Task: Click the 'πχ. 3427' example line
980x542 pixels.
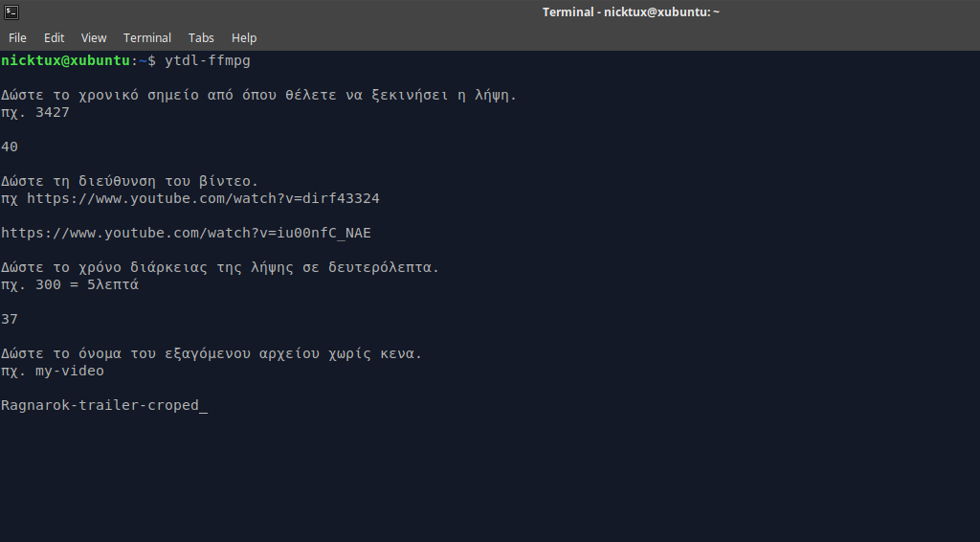Action: pyautogui.click(x=35, y=112)
